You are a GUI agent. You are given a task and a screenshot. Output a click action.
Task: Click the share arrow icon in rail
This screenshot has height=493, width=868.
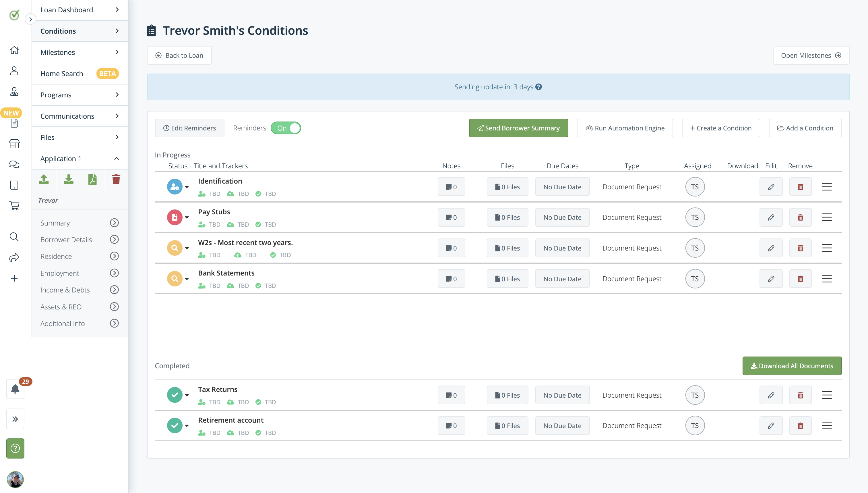point(14,258)
